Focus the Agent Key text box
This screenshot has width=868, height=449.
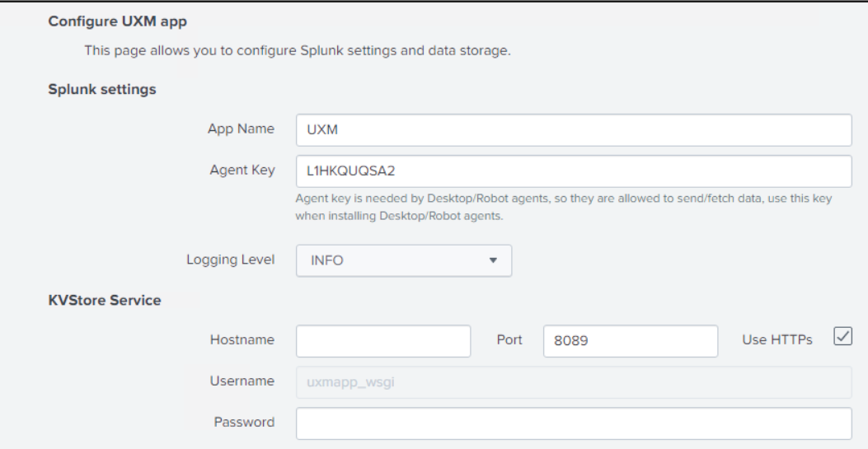[573, 172]
